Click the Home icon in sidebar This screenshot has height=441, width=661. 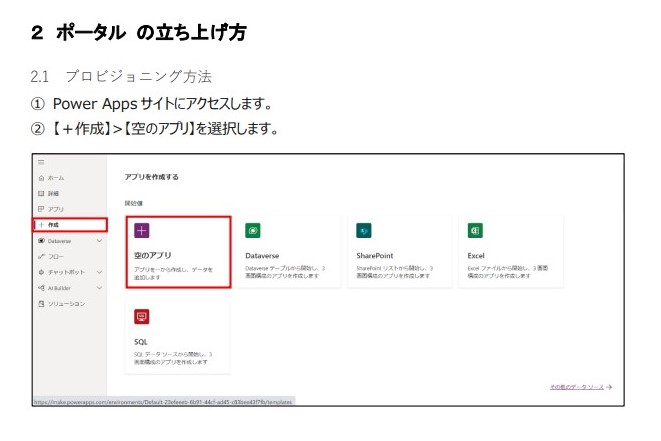point(41,178)
